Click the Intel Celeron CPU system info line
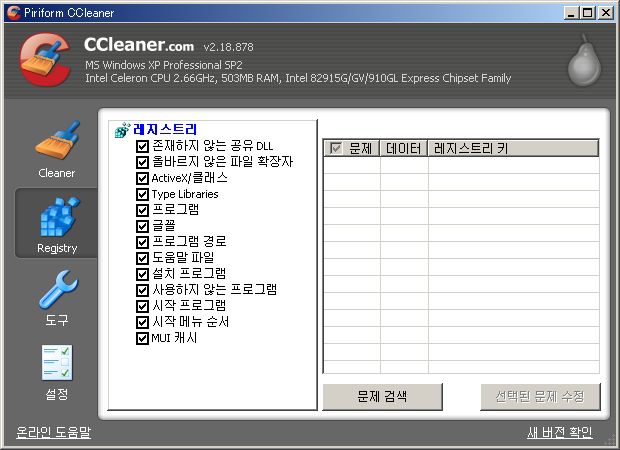620x450 pixels. coord(298,78)
